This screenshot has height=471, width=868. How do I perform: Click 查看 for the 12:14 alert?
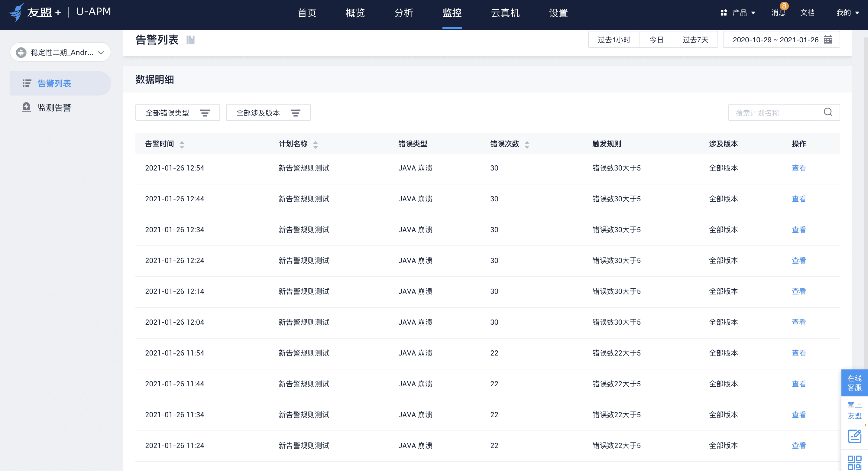(798, 291)
